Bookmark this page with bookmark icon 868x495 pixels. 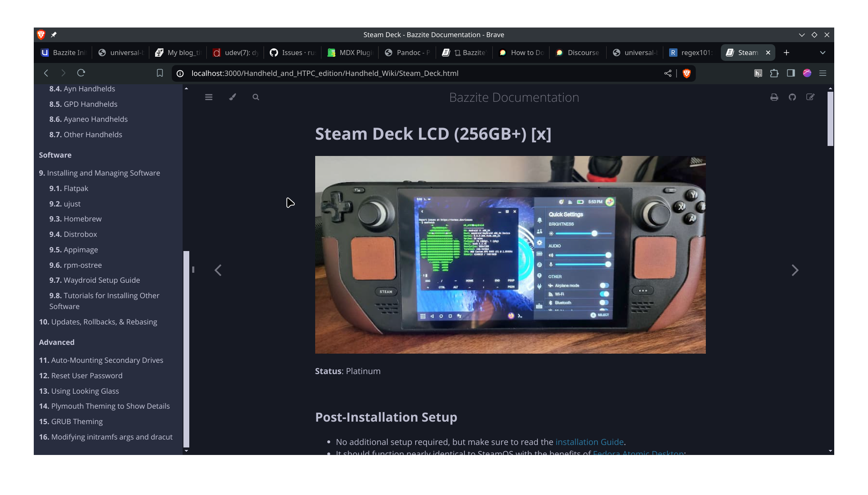[x=160, y=73]
